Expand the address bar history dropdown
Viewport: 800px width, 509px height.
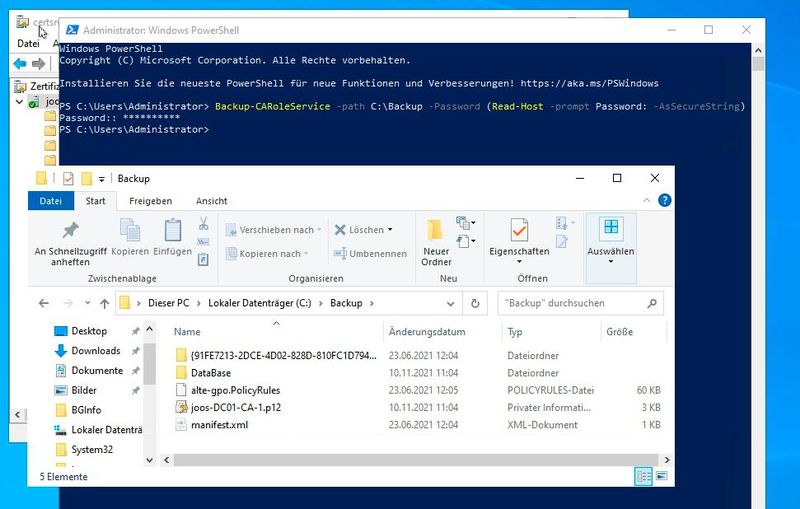(450, 303)
